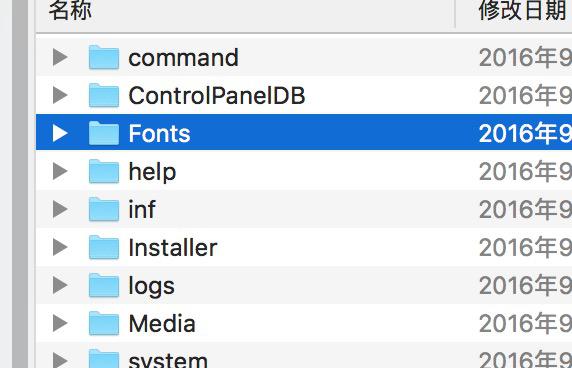
Task: Click the Fonts folder icon
Action: (x=104, y=133)
